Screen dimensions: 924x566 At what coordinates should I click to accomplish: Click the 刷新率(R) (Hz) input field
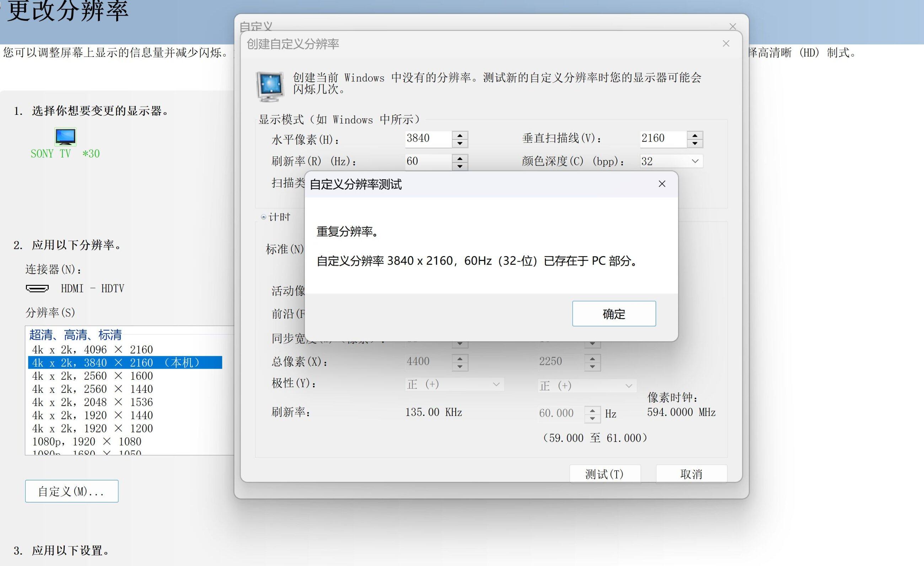[x=428, y=161]
